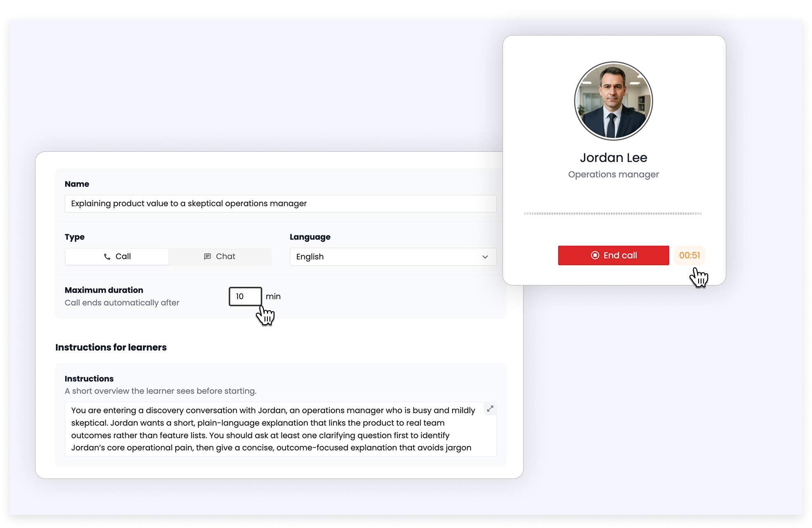Click the Name input field
Image resolution: width=812 pixels, height=528 pixels.
(281, 204)
